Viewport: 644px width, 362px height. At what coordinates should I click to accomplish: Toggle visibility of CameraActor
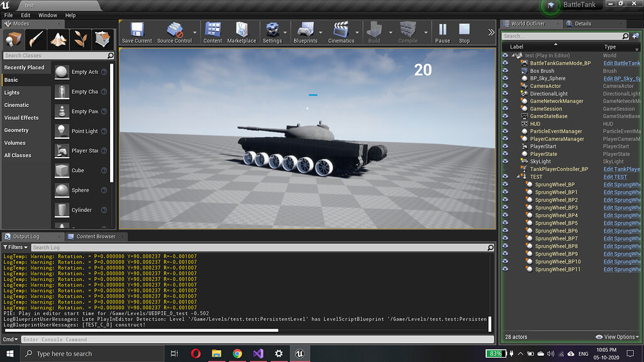click(x=505, y=85)
